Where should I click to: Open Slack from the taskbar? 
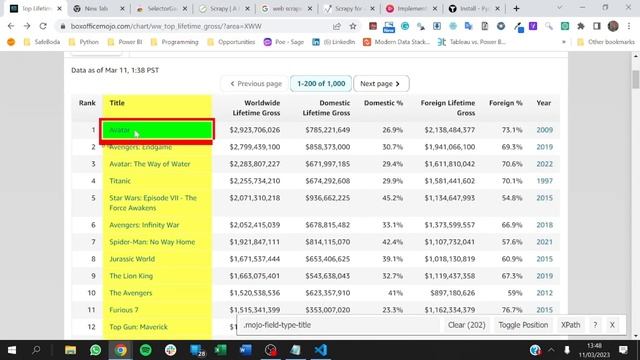(x=170, y=350)
